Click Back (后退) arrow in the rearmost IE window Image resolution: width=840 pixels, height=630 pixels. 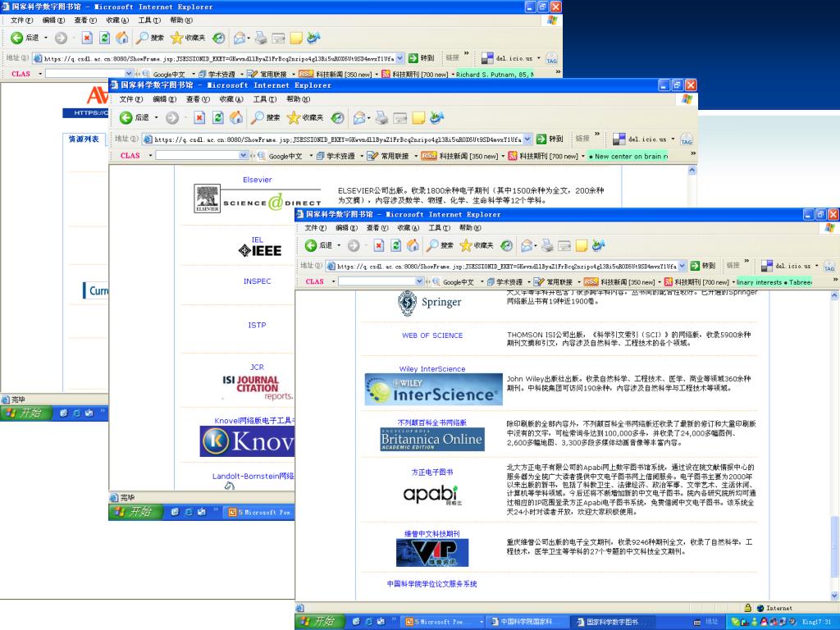[16, 38]
